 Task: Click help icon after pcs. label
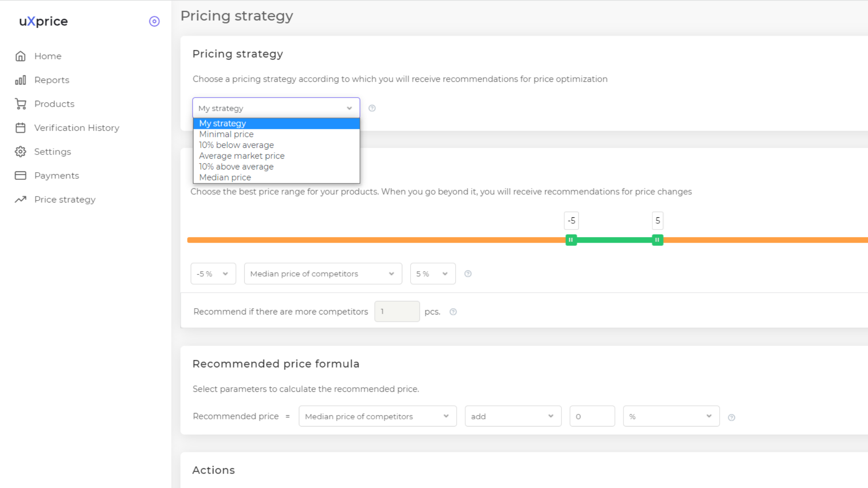[453, 312]
